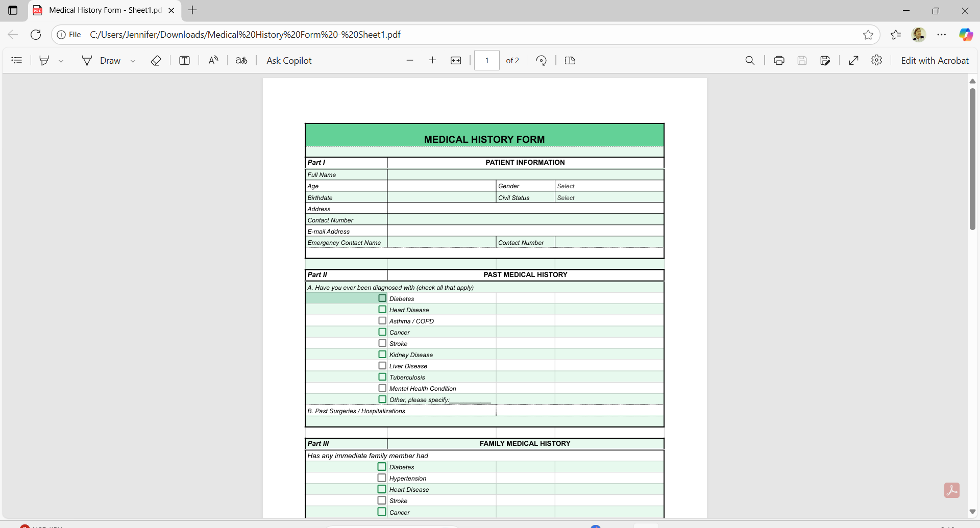Click the vertical scrollbar thumb

(x=972, y=159)
